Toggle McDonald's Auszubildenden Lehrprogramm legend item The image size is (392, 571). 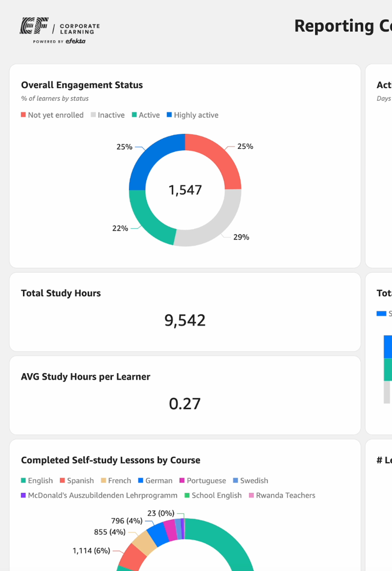(x=99, y=495)
